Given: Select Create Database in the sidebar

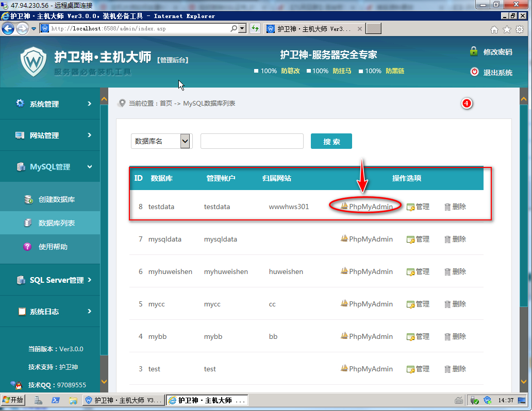Looking at the screenshot, I should [x=57, y=199].
